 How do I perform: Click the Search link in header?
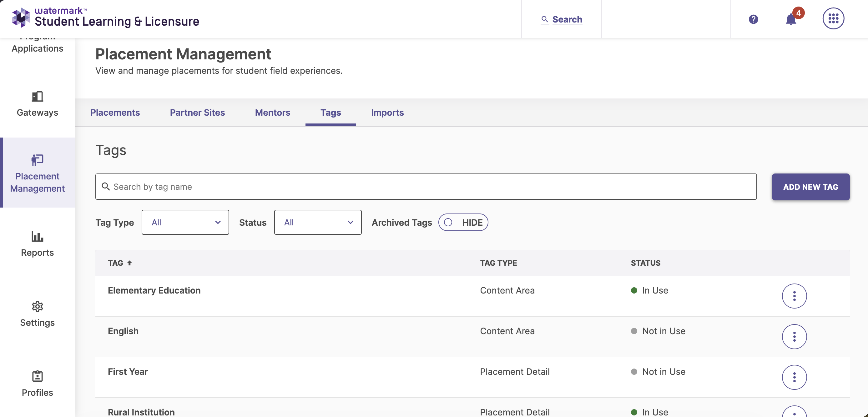pyautogui.click(x=561, y=19)
